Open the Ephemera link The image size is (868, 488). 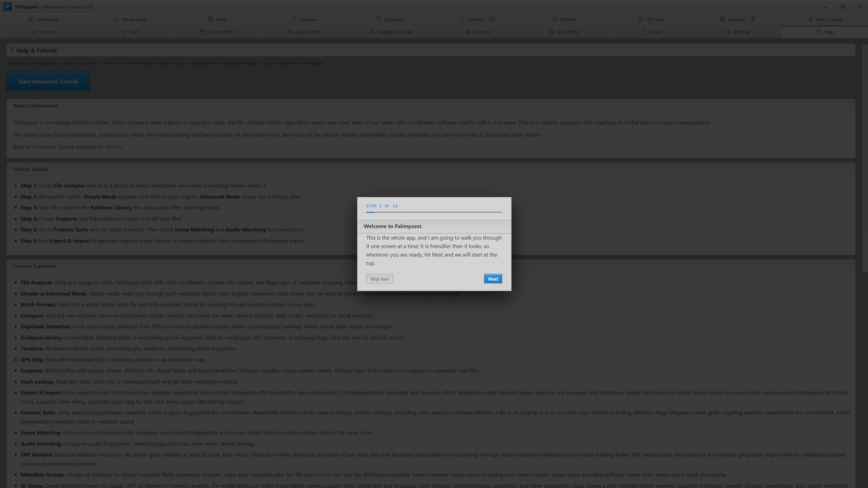(x=44, y=147)
